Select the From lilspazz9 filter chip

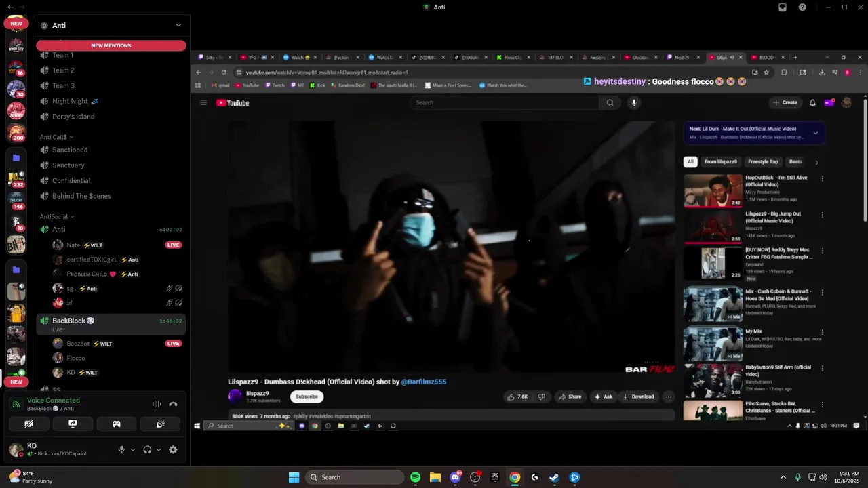[x=721, y=162]
